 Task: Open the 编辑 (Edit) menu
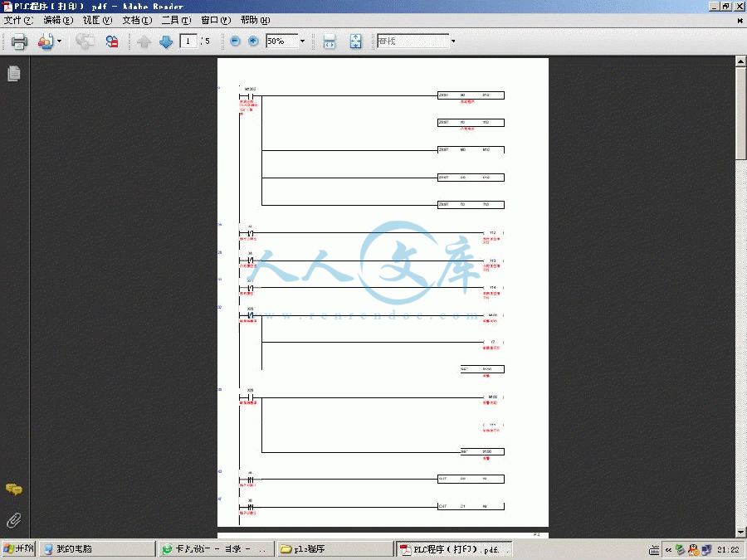58,20
